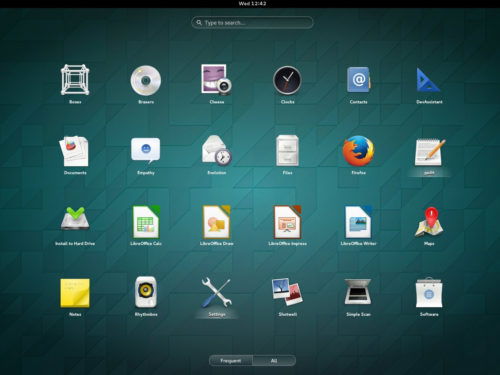The height and width of the screenshot is (375, 500).
Task: Open DevAssistant
Action: (429, 80)
